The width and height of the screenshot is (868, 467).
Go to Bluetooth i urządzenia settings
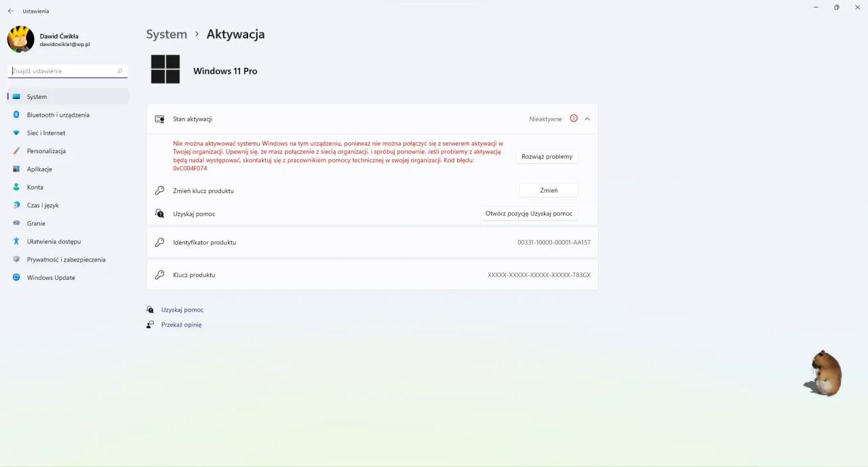68,115
